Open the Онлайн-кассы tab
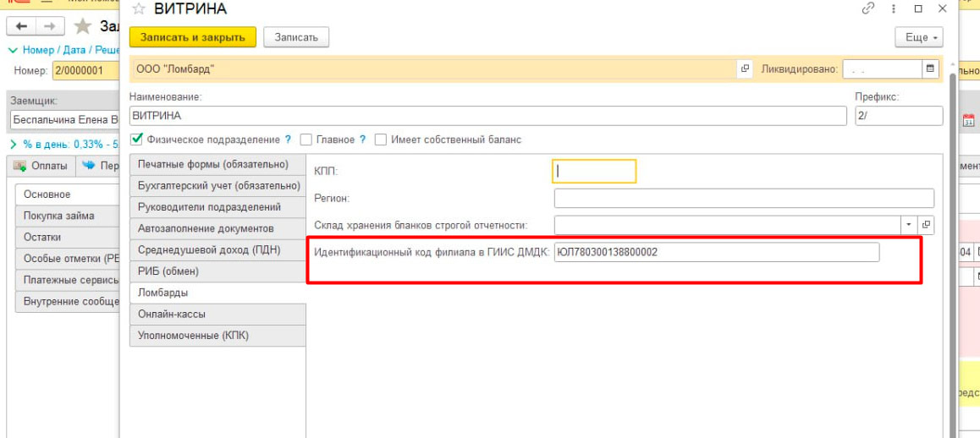This screenshot has height=438, width=980. coord(217,315)
